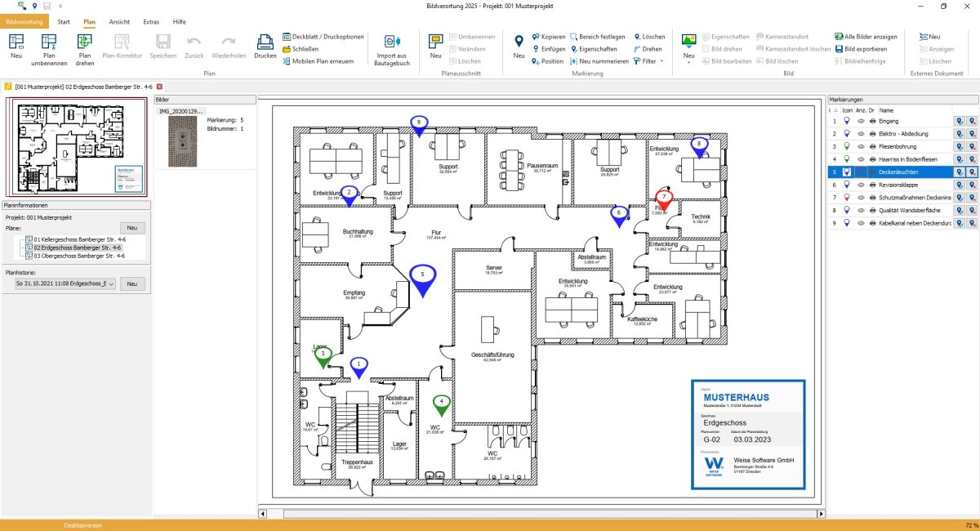
Task: Select the Plan ribbon tab
Action: pyautogui.click(x=90, y=21)
